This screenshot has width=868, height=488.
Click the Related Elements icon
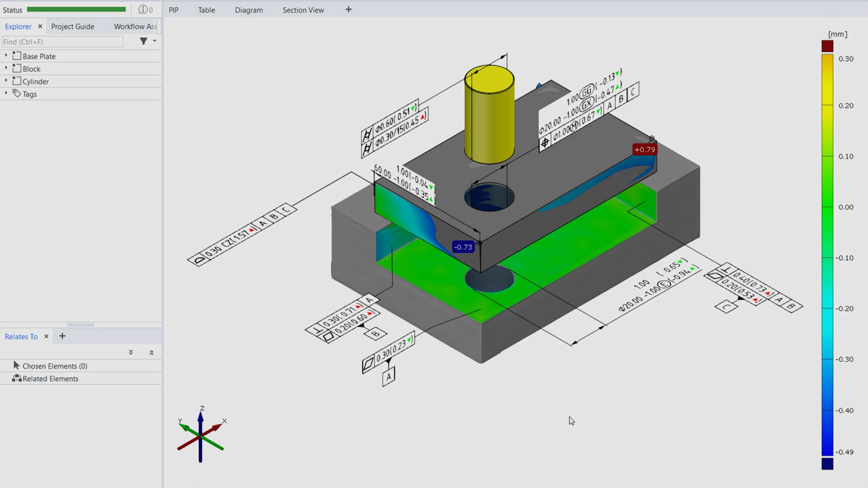click(16, 378)
